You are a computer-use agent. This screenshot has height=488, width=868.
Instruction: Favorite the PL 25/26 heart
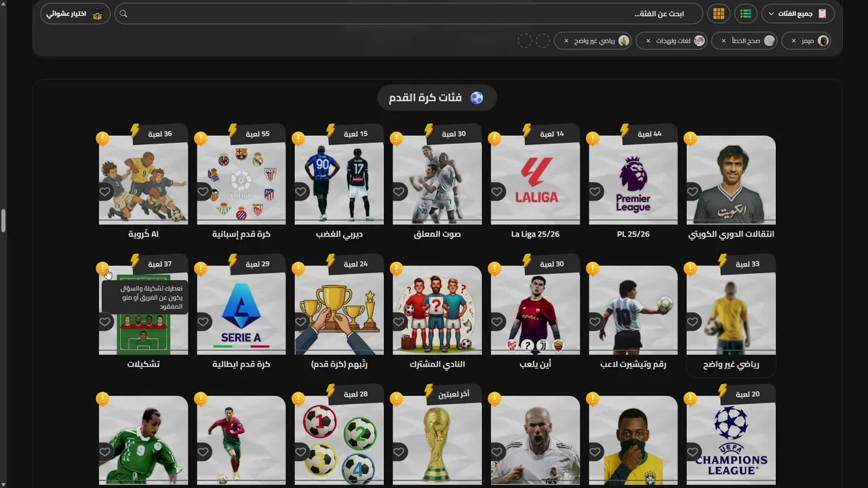(x=595, y=192)
